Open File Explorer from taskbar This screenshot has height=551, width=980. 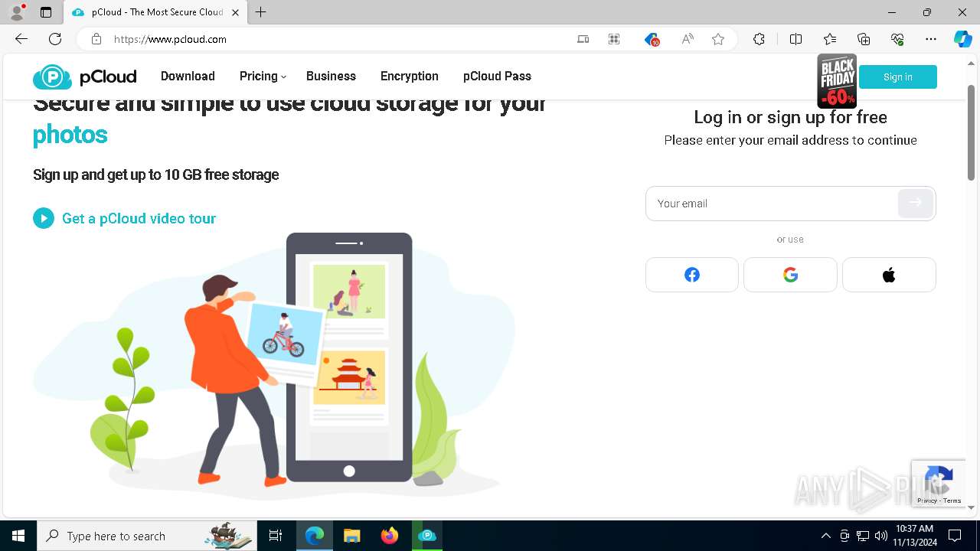352,536
